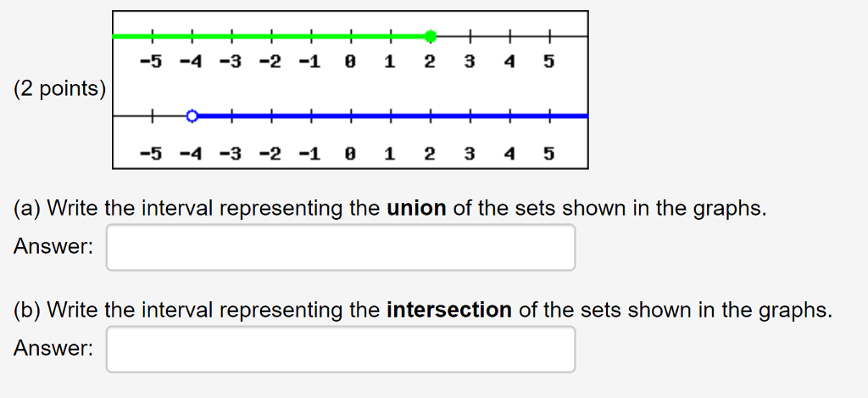Screen dimensions: 868x398
Task: Click the bold word "intersection"
Action: (x=448, y=311)
